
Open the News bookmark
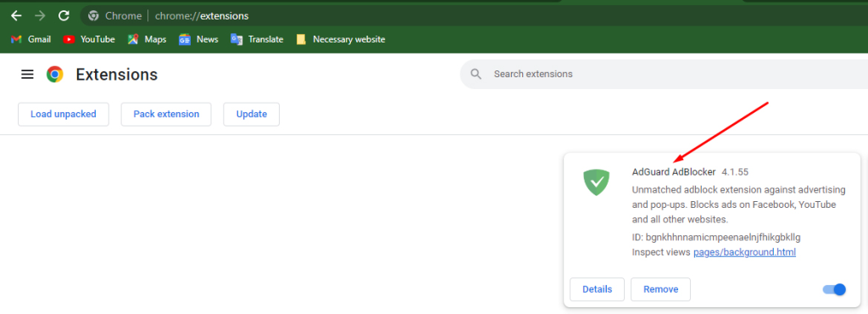coord(198,39)
